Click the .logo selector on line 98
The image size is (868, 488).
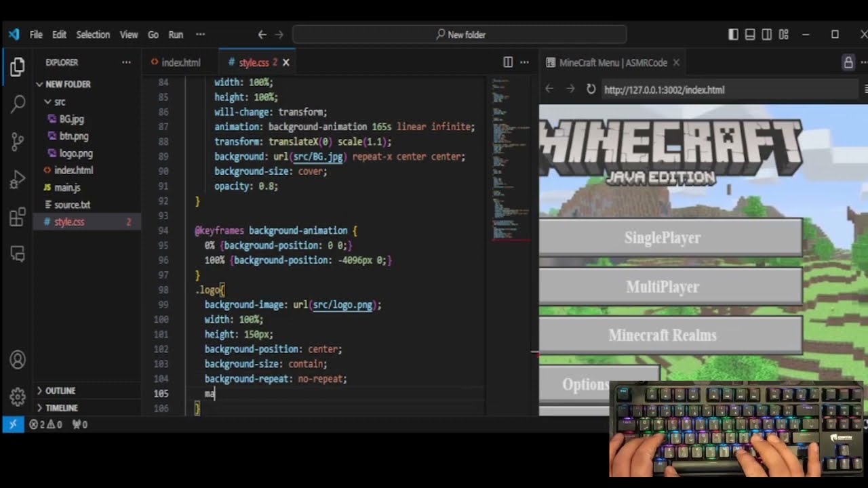coord(207,290)
